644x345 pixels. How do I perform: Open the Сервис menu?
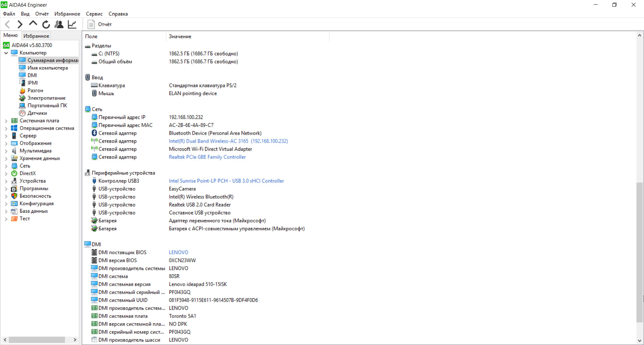(x=94, y=14)
